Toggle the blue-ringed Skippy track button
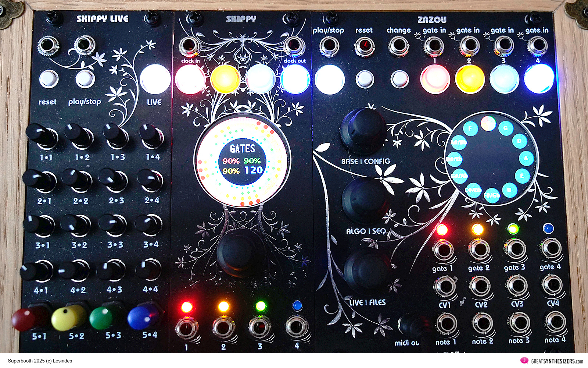The width and height of the screenshot is (588, 368). tap(295, 79)
